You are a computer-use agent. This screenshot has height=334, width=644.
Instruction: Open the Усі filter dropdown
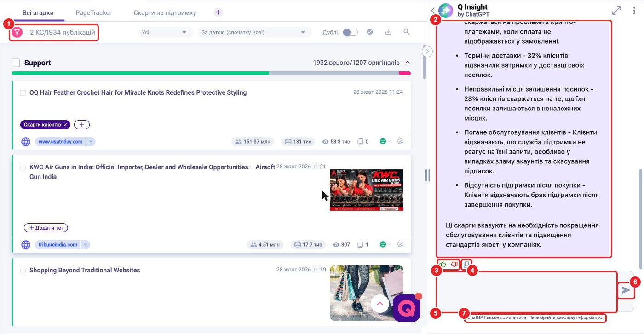[166, 32]
